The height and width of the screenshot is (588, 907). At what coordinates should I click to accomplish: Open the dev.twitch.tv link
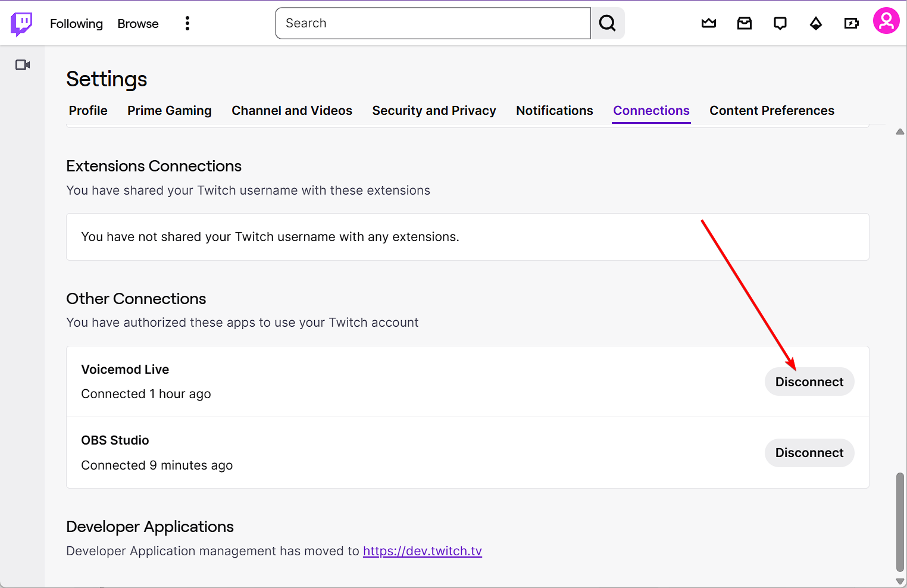pyautogui.click(x=422, y=551)
